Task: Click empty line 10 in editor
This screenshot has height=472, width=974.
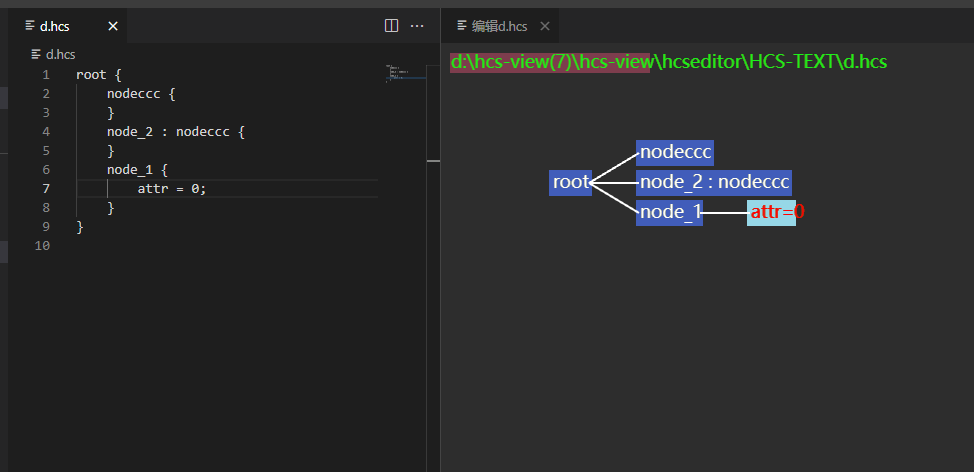Action: (x=200, y=245)
